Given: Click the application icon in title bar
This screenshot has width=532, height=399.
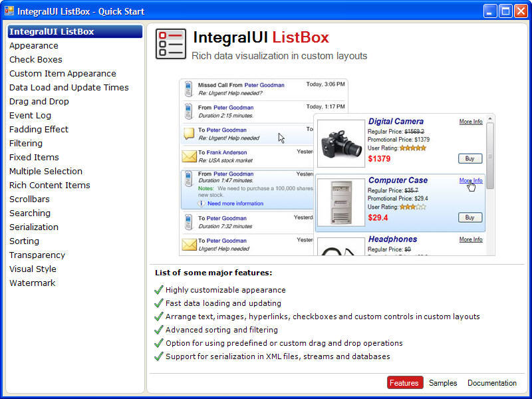Looking at the screenshot, I should 9,11.
